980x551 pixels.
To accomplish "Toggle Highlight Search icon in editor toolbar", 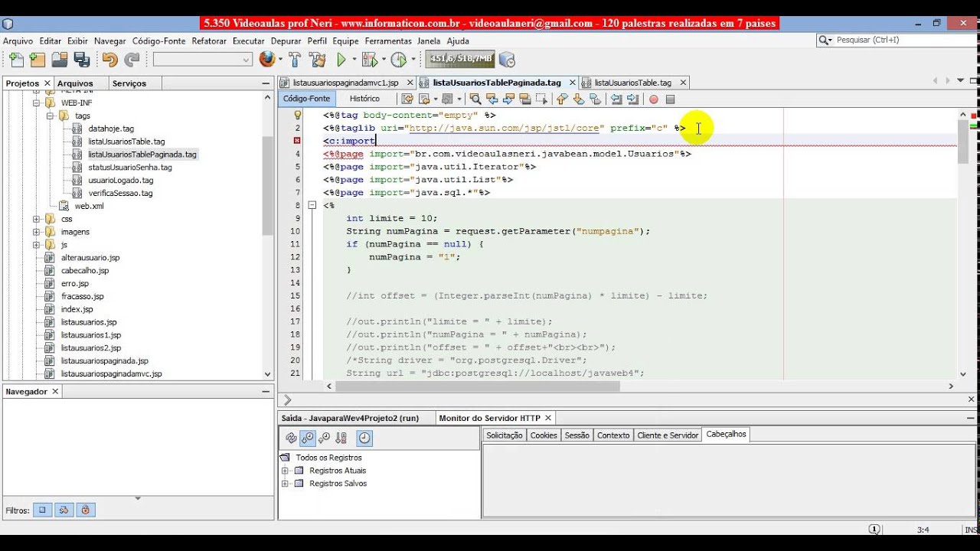I will [x=525, y=99].
